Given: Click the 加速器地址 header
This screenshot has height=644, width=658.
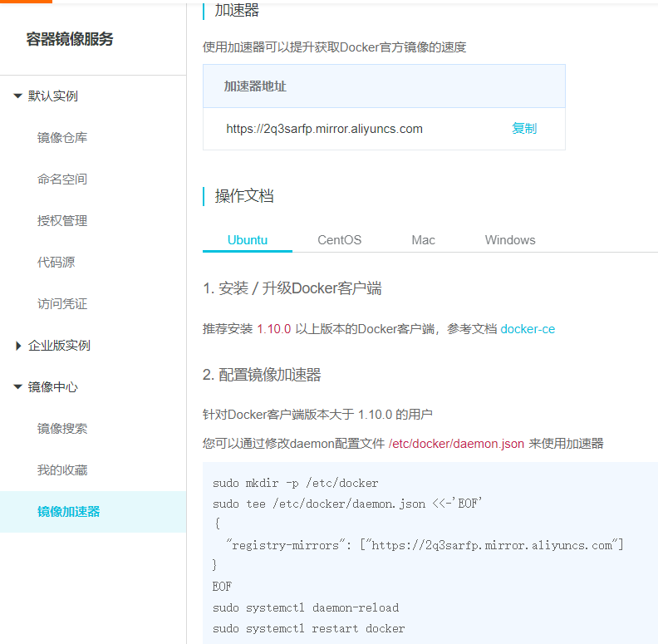Looking at the screenshot, I should (x=255, y=86).
